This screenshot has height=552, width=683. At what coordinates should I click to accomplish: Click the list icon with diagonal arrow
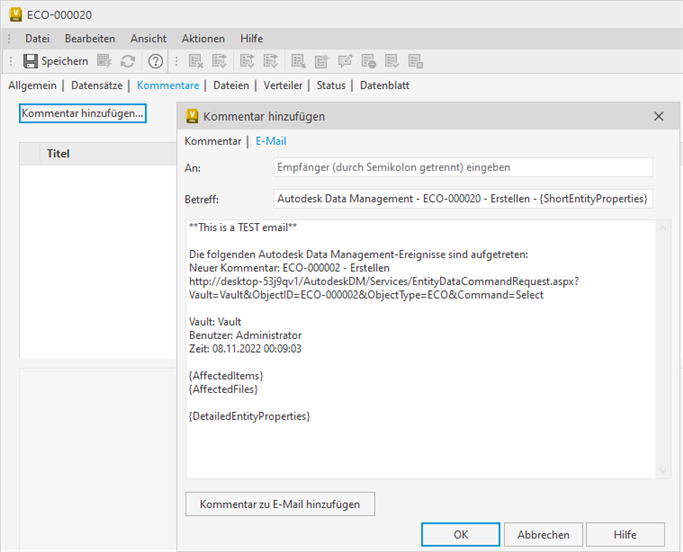[298, 61]
